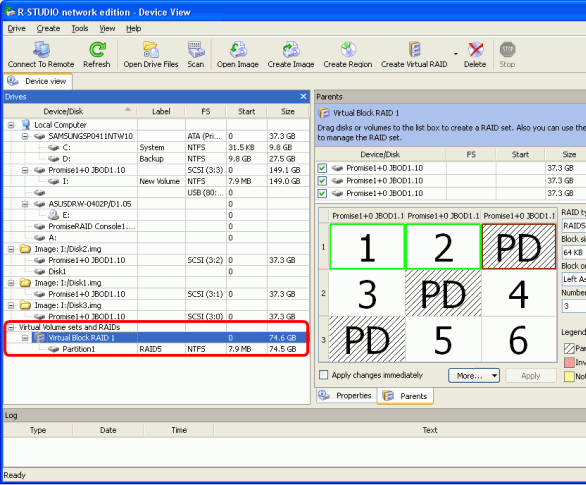This screenshot has height=485, width=586.
Task: Select the Disk1 tree item
Action: 57,271
